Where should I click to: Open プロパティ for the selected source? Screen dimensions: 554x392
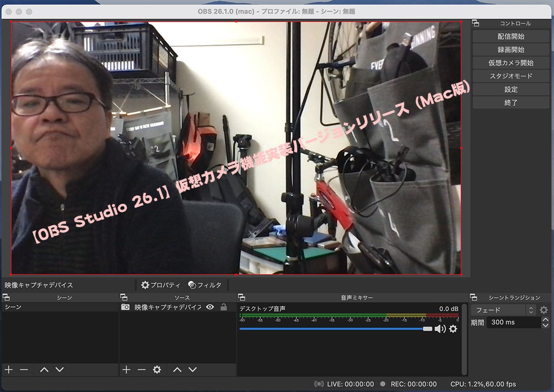coord(161,285)
